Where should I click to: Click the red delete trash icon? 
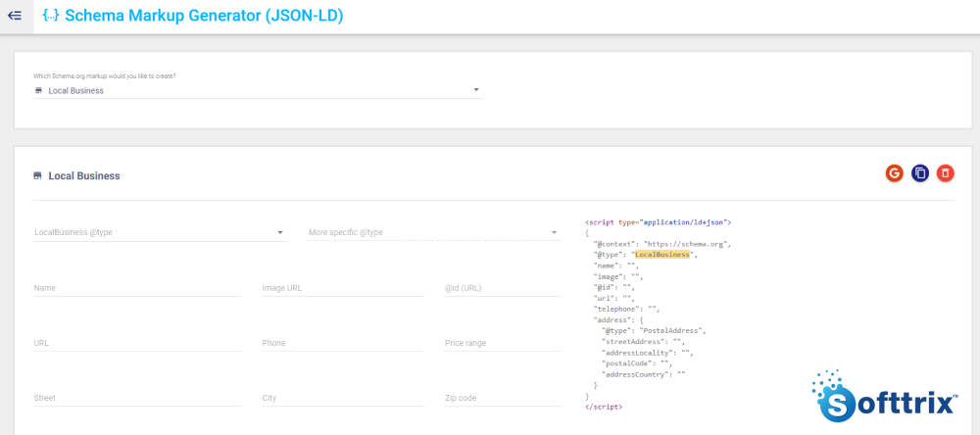coord(945,173)
